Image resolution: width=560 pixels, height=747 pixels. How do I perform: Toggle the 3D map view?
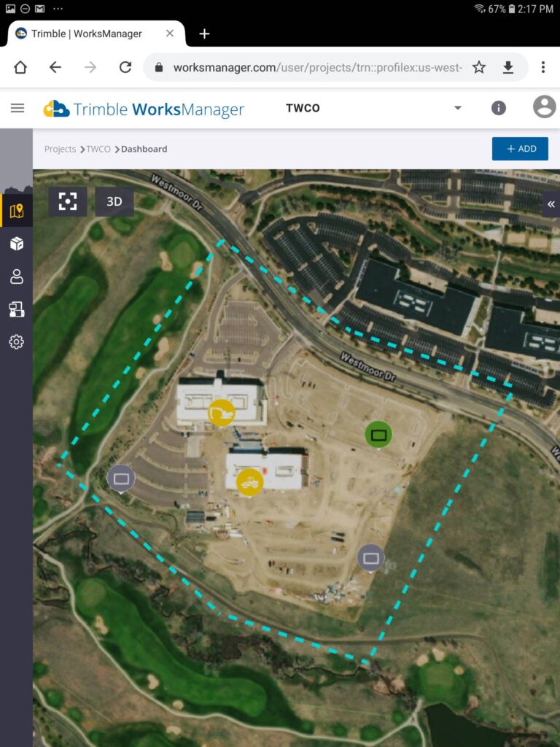point(114,201)
